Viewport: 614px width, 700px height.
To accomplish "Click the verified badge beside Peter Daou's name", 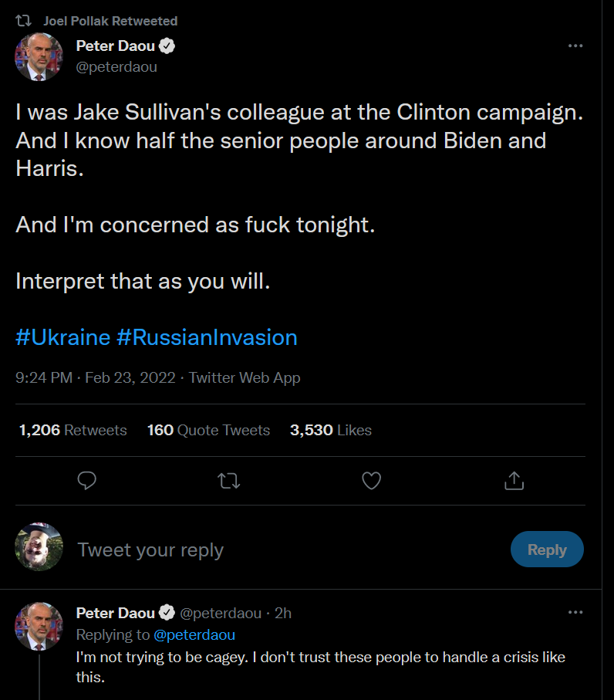I will (167, 46).
